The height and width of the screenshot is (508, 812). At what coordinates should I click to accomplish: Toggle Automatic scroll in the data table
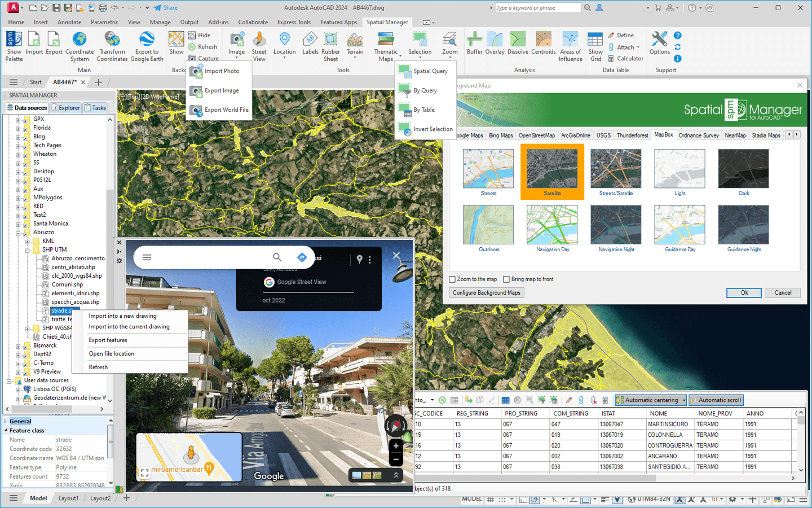(716, 400)
